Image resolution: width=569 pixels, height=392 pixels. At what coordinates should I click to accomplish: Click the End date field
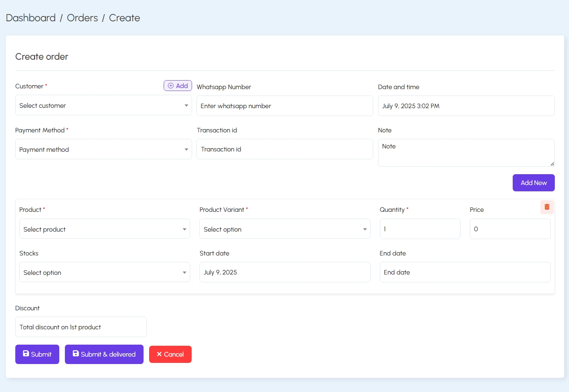pos(465,272)
